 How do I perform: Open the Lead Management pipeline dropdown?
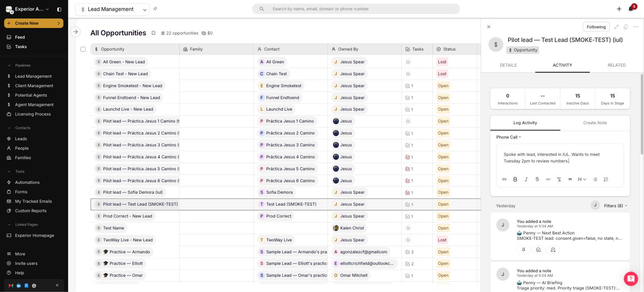pyautogui.click(x=112, y=9)
